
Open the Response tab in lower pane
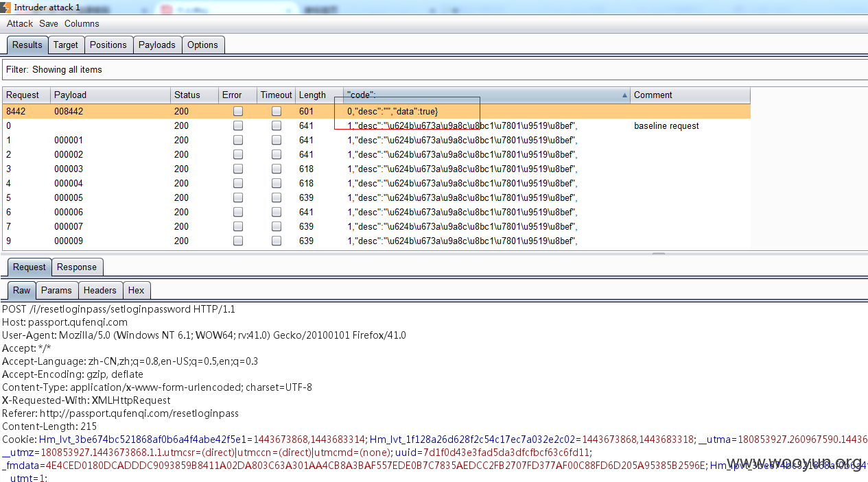(x=77, y=267)
